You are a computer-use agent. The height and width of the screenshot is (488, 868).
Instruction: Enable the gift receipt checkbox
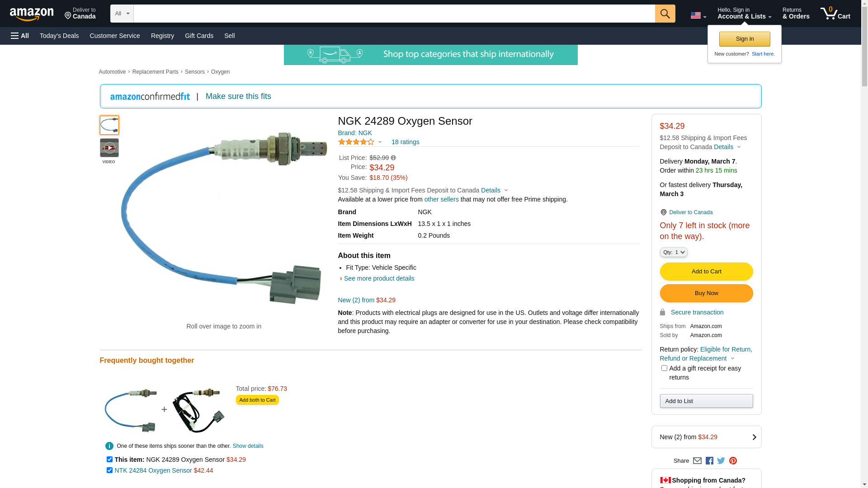(x=664, y=368)
